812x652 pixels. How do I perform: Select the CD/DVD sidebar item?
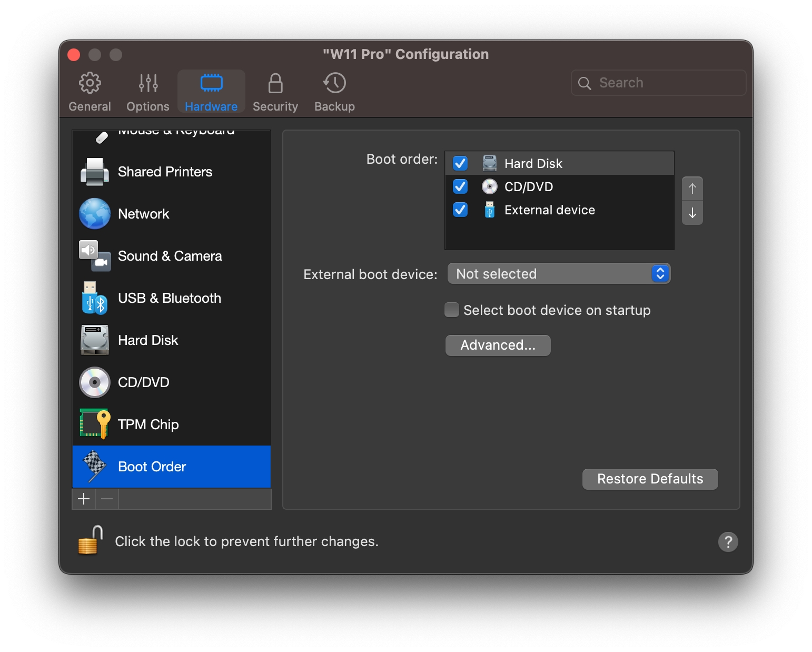pyautogui.click(x=143, y=382)
